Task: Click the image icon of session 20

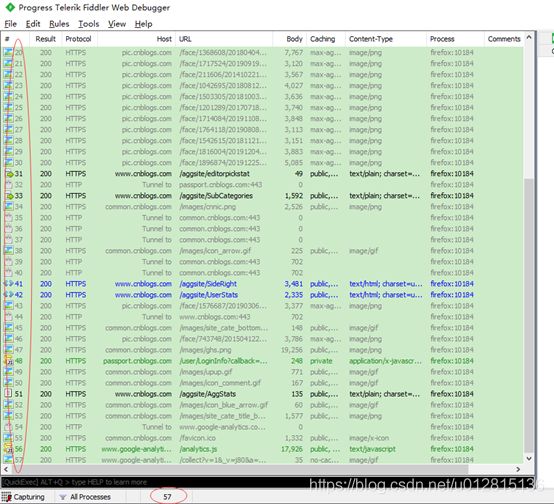Action: (x=8, y=52)
